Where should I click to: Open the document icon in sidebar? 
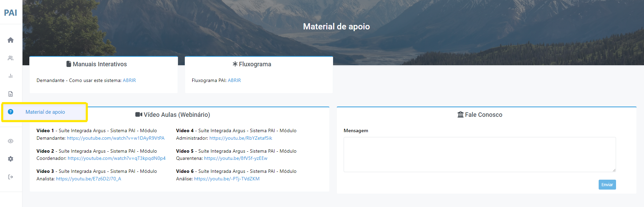(11, 94)
